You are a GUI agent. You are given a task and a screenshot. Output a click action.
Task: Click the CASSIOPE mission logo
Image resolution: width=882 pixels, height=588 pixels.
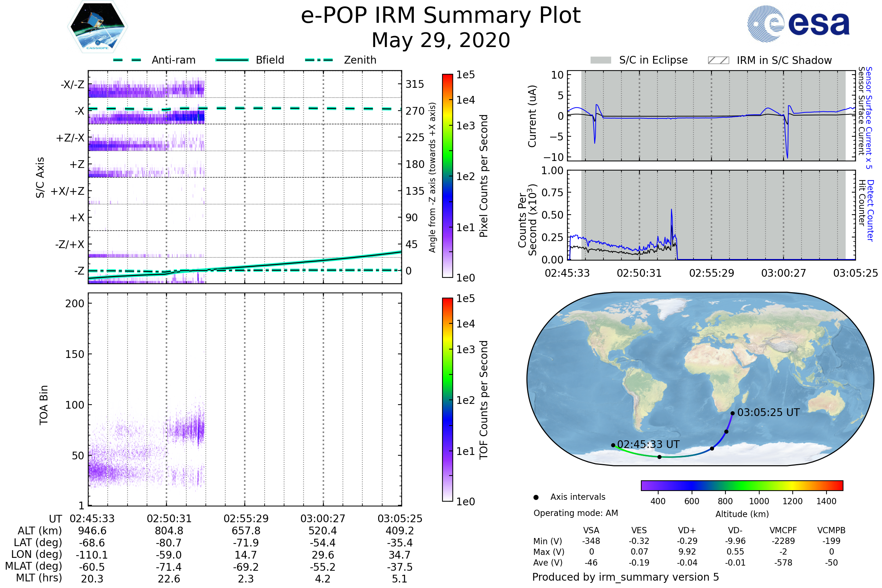pyautogui.click(x=97, y=27)
